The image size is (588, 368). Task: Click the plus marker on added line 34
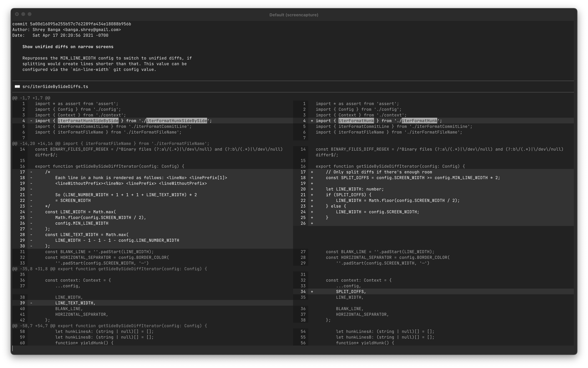pos(312,292)
